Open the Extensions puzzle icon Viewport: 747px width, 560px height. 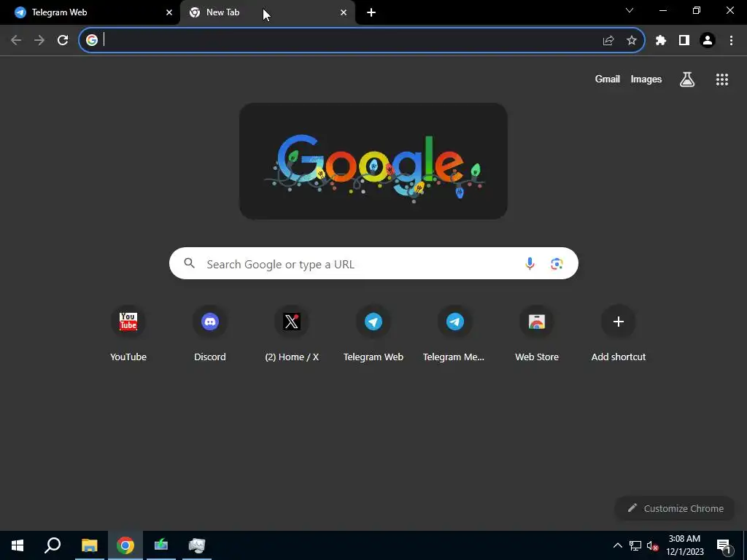click(x=661, y=41)
